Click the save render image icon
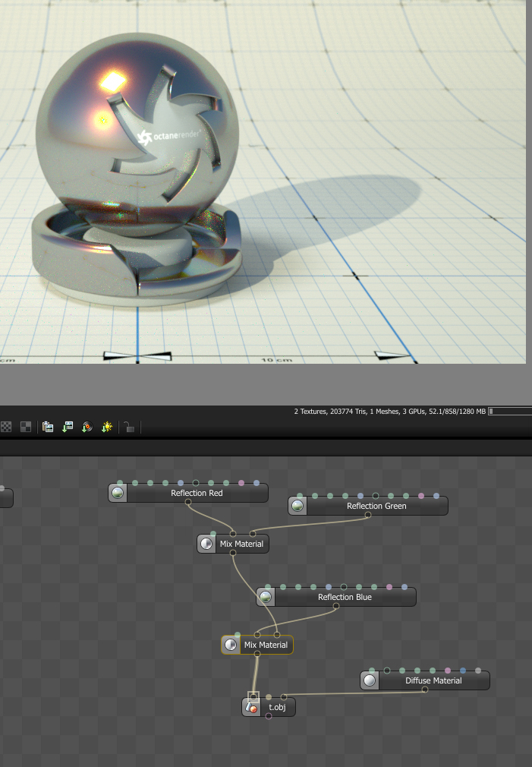This screenshot has height=767, width=532. tap(68, 427)
